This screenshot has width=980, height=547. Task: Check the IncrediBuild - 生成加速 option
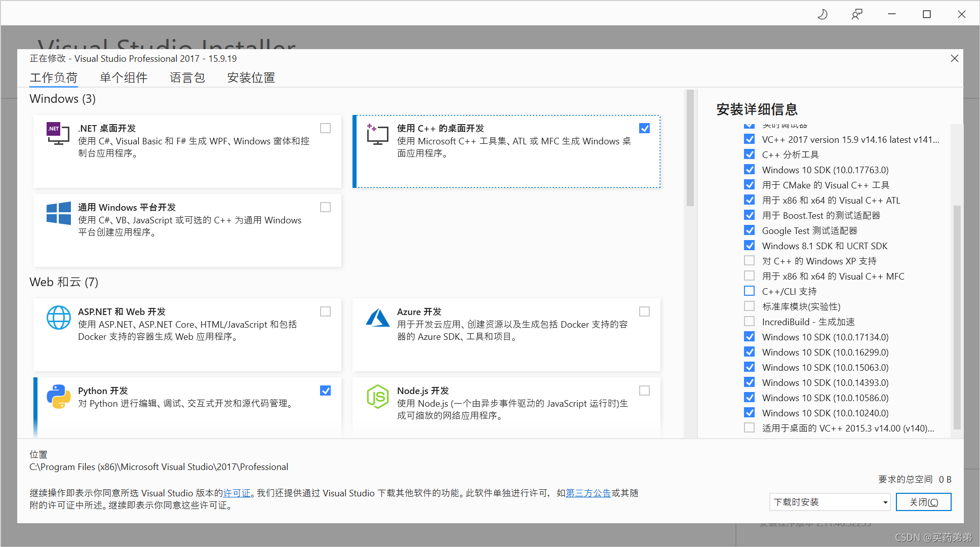point(749,322)
